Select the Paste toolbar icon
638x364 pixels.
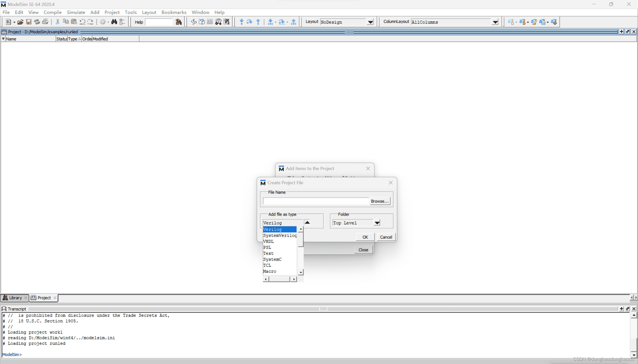(74, 22)
